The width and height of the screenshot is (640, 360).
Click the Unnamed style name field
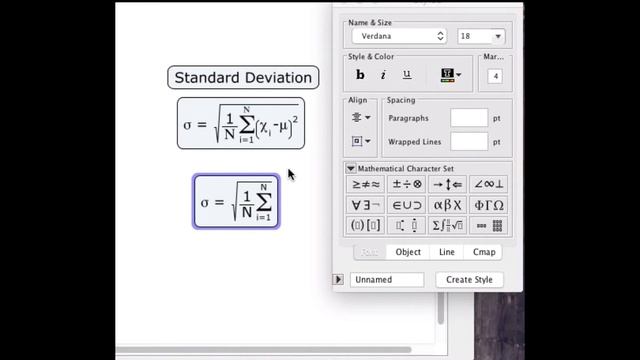(387, 280)
